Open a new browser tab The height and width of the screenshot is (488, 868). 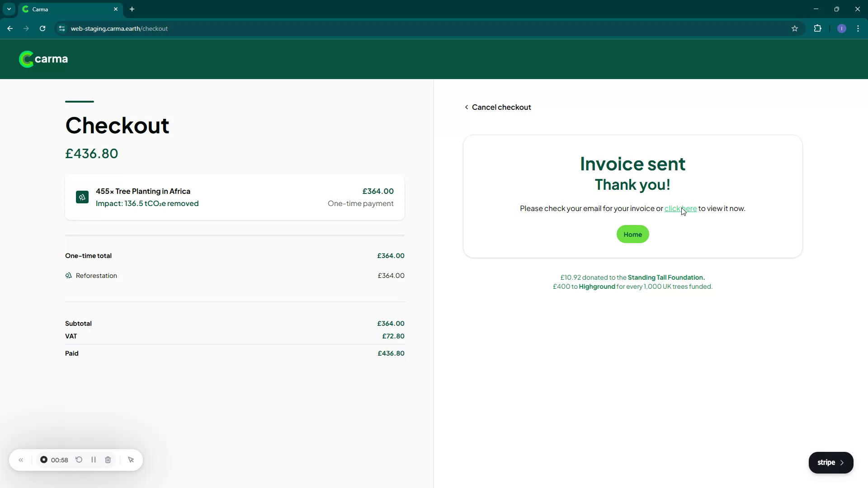(x=132, y=9)
